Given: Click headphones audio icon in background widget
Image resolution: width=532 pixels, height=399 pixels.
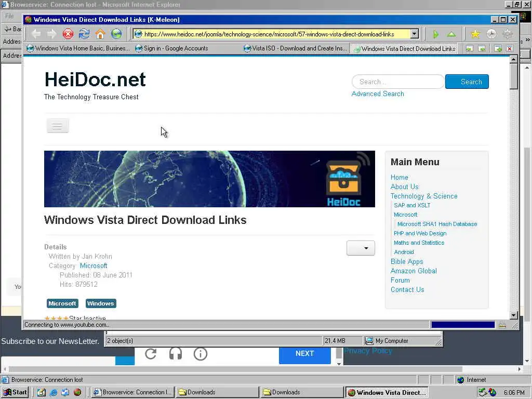Looking at the screenshot, I should (x=176, y=354).
